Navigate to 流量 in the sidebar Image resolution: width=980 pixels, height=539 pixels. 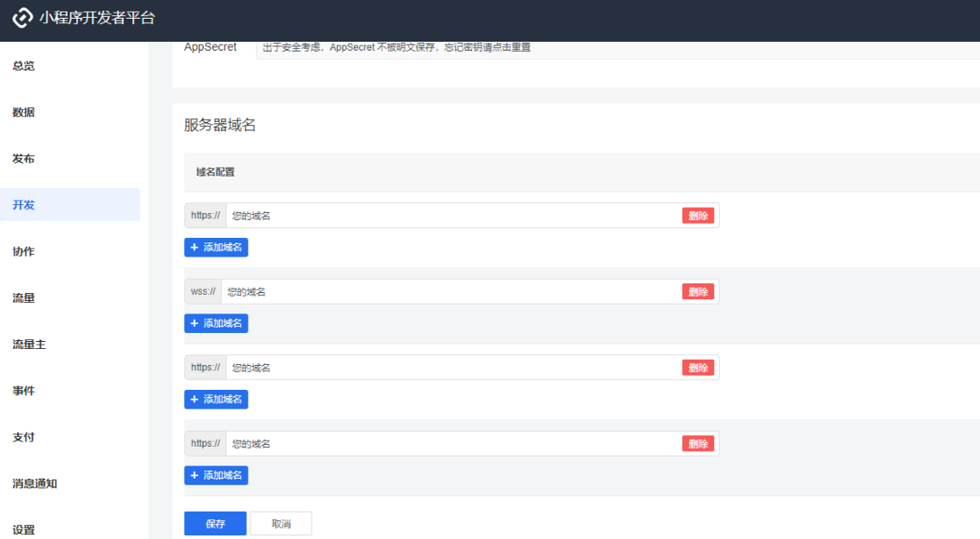pyautogui.click(x=24, y=298)
